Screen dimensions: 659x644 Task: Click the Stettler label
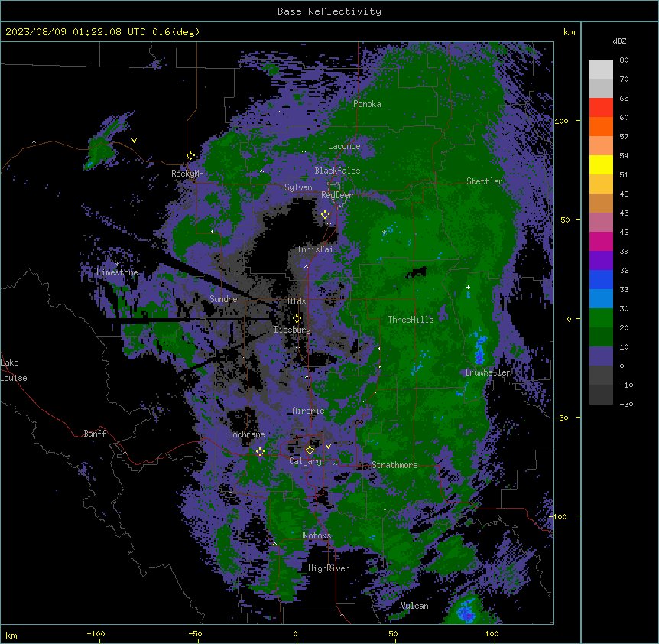coord(485,181)
